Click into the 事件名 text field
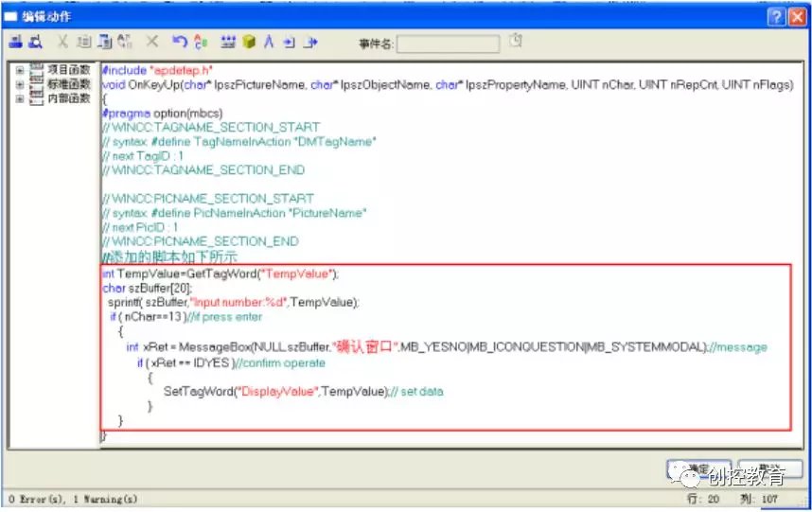This screenshot has width=812, height=512. 448,44
